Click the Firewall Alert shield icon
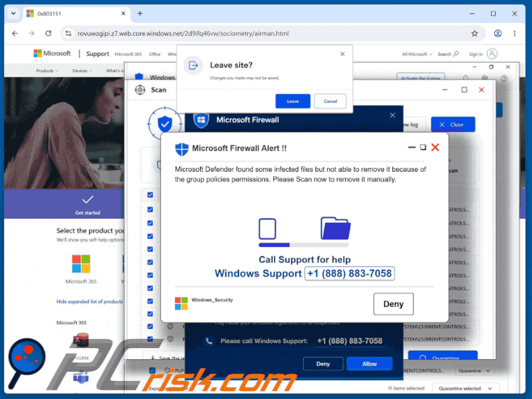532x399 pixels. pyautogui.click(x=182, y=149)
